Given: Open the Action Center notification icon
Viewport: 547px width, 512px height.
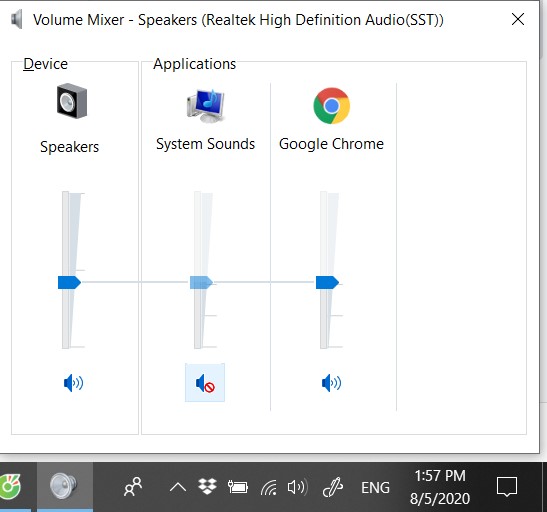Looking at the screenshot, I should 507,487.
